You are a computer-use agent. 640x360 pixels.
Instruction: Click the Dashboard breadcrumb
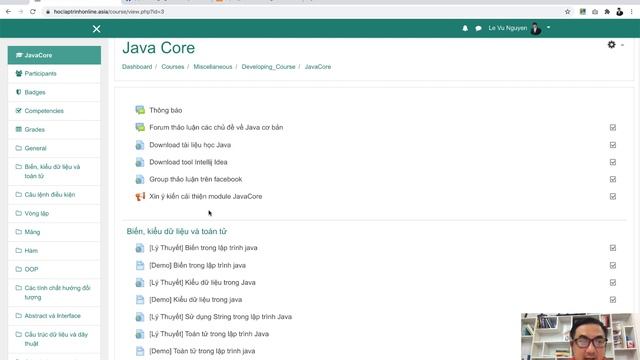(137, 67)
